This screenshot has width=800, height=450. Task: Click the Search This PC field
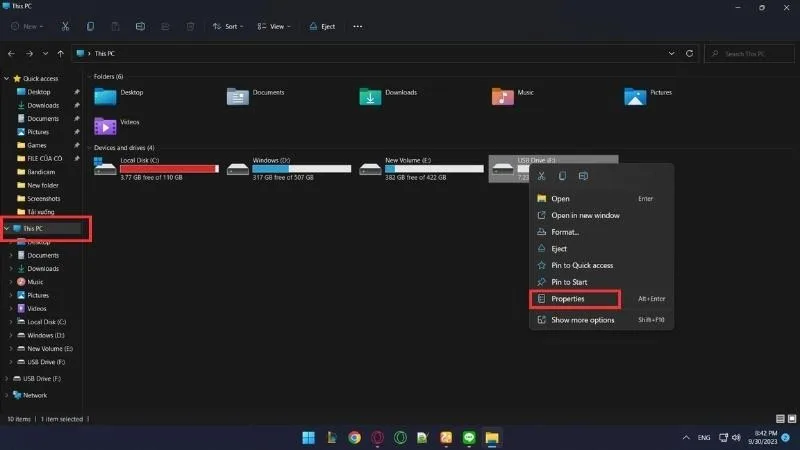749,54
